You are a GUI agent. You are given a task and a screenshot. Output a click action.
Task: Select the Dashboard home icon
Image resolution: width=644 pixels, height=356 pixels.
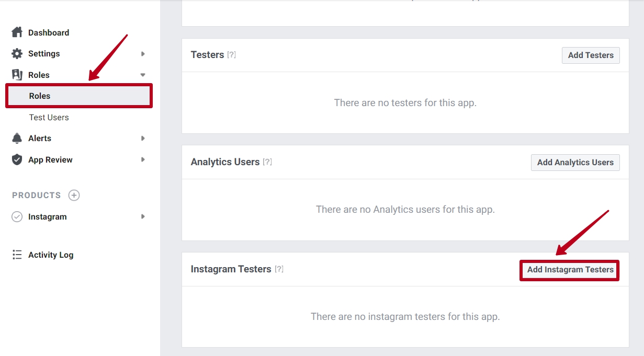[x=16, y=32]
